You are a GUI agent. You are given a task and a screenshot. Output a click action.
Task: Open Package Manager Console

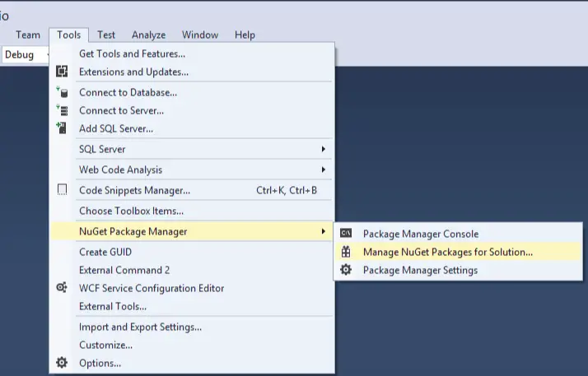458,234
